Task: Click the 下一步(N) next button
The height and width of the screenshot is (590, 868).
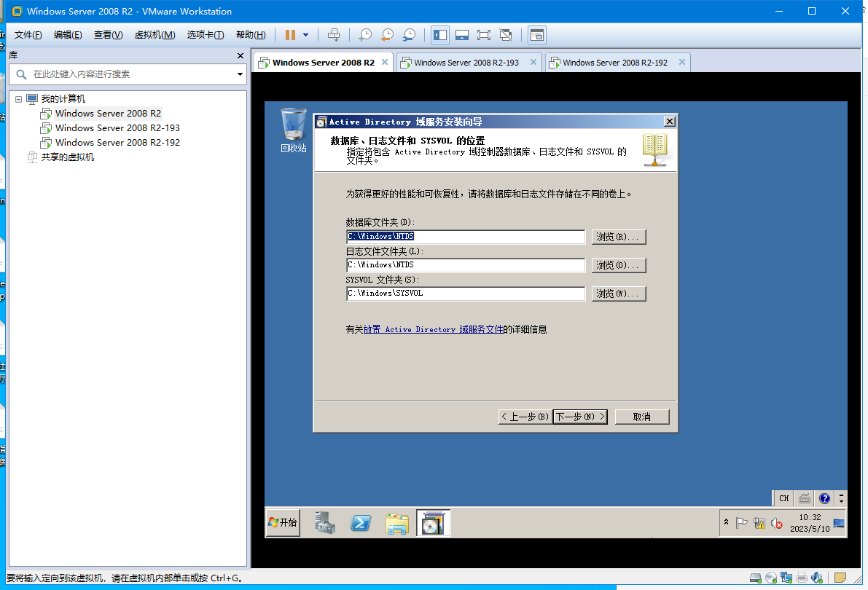Action: tap(580, 417)
